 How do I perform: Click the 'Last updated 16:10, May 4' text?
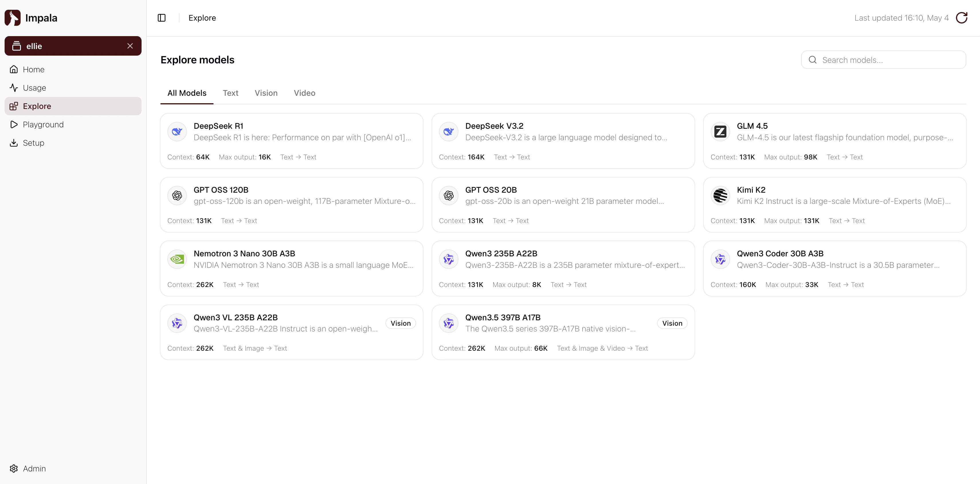point(902,18)
